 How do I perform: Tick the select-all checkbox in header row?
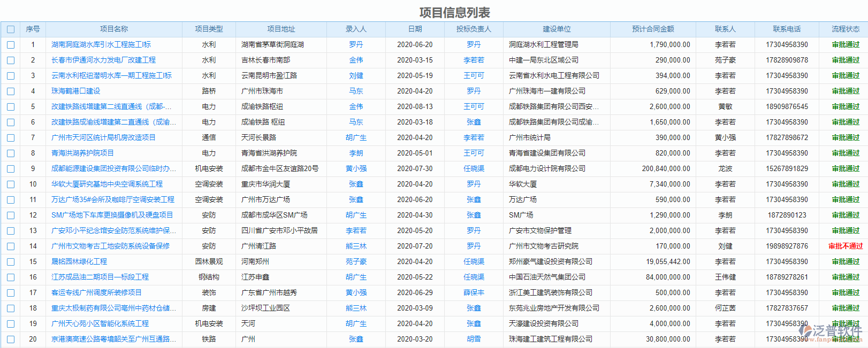11,29
